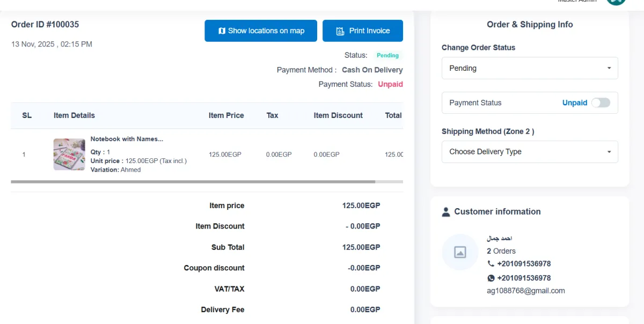
Task: Click the phone call icon
Action: coord(491,264)
